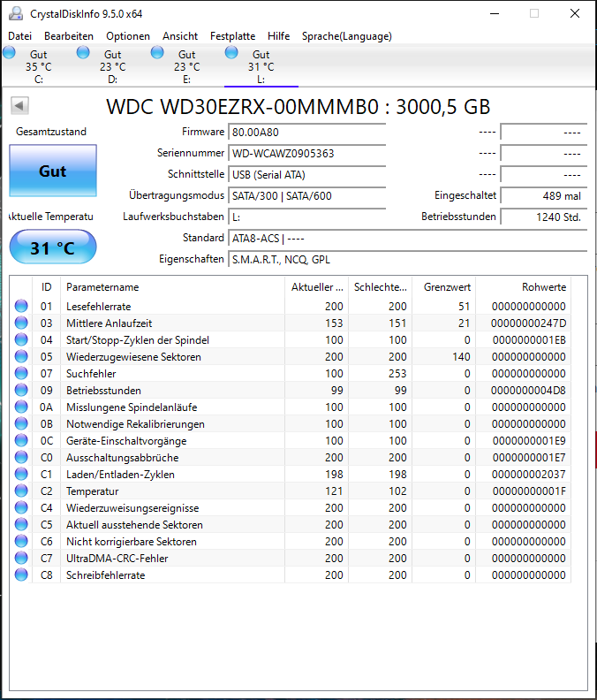
Task: Click the Schnittstelle field USB (Serial ATA)
Action: [x=307, y=174]
